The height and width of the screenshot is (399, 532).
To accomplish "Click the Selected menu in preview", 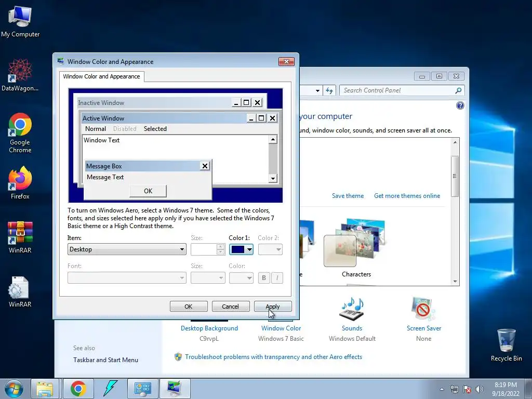I will pyautogui.click(x=155, y=129).
